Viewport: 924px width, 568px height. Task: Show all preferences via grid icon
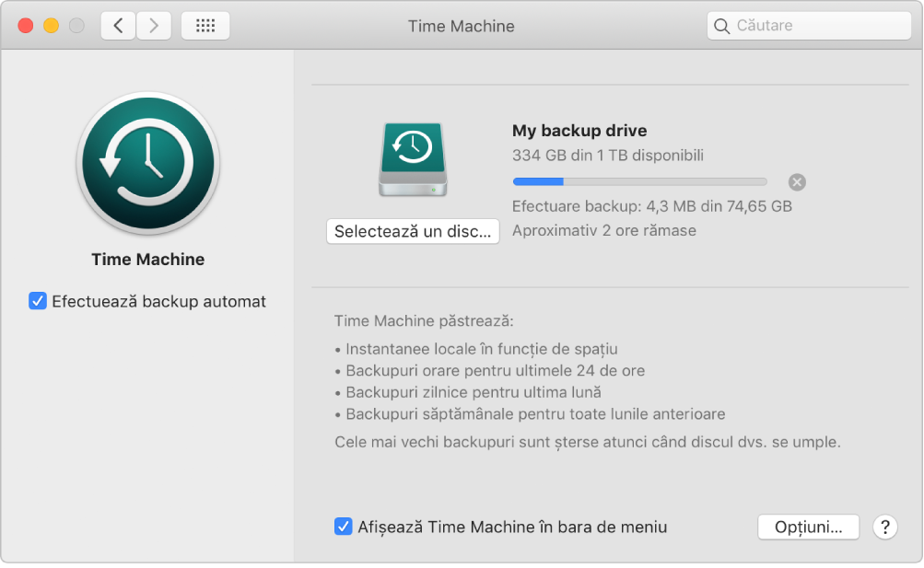[205, 26]
